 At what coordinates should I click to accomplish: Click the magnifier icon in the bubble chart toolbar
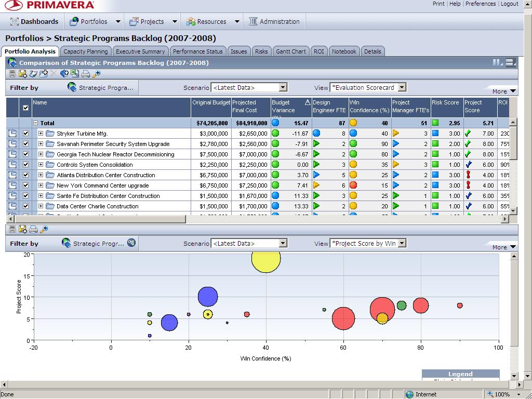44,229
